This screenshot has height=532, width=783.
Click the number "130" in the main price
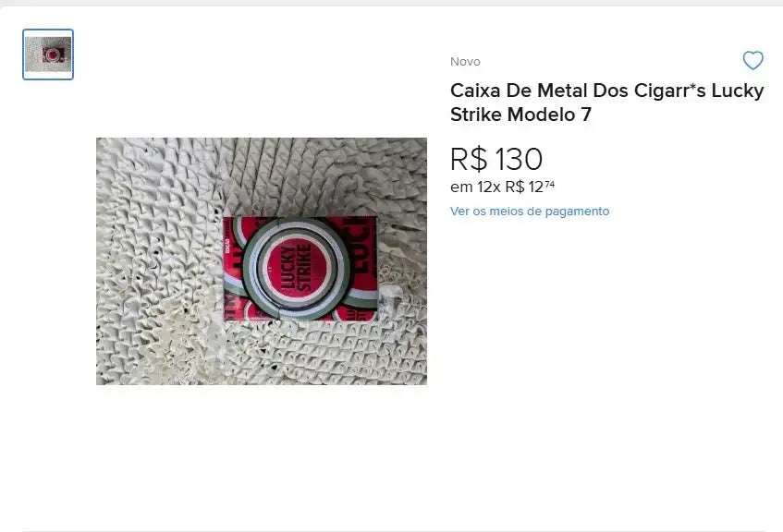click(519, 159)
